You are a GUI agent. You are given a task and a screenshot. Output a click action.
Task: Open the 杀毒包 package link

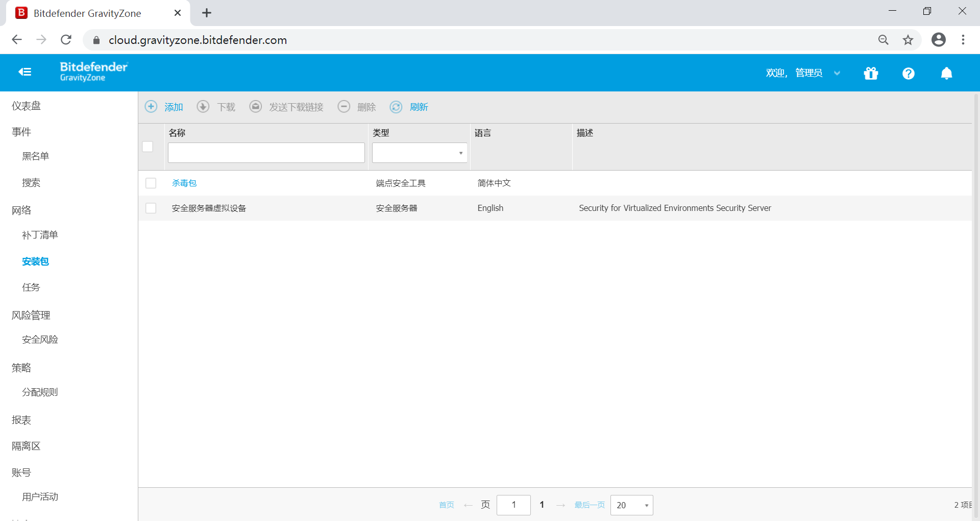coord(184,183)
